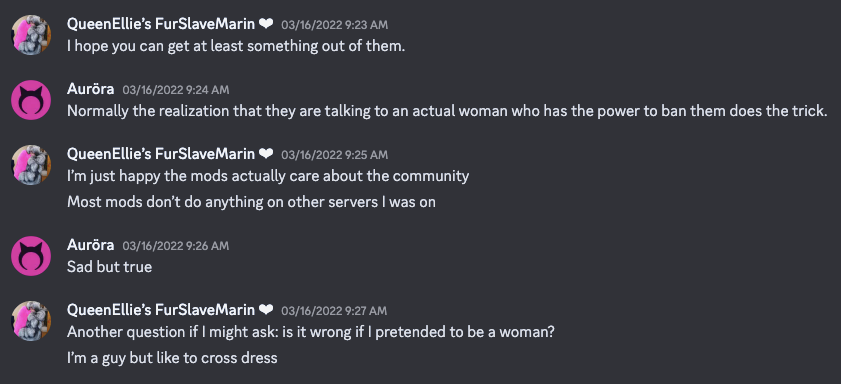Image resolution: width=841 pixels, height=384 pixels.
Task: Select message "I'm a guy but like to cross dress"
Action: tap(172, 358)
